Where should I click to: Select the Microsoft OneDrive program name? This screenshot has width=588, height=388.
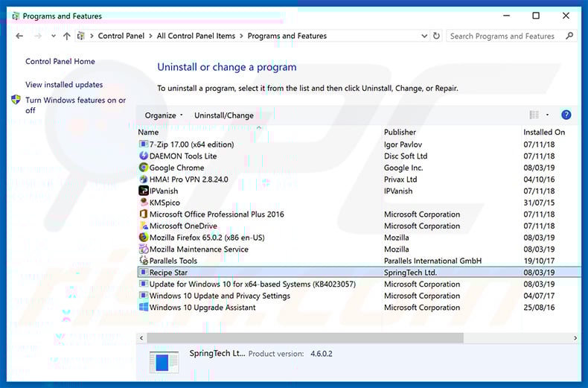(183, 226)
